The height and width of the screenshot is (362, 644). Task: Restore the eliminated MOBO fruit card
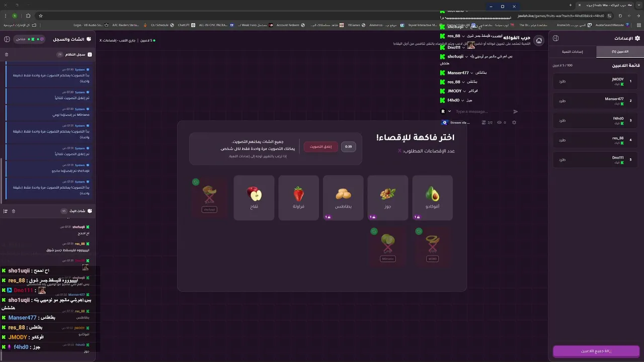(419, 231)
